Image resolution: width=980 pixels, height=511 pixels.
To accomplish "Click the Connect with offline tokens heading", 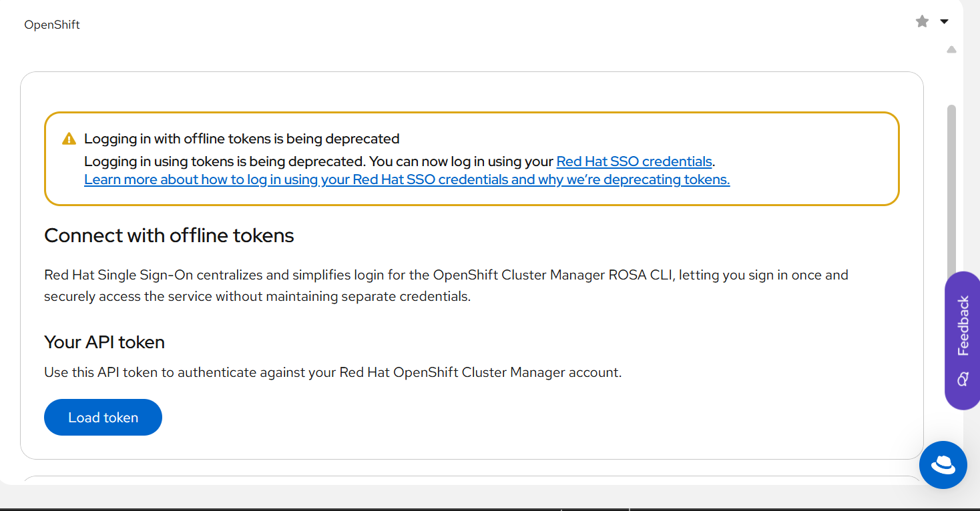I will pos(169,235).
